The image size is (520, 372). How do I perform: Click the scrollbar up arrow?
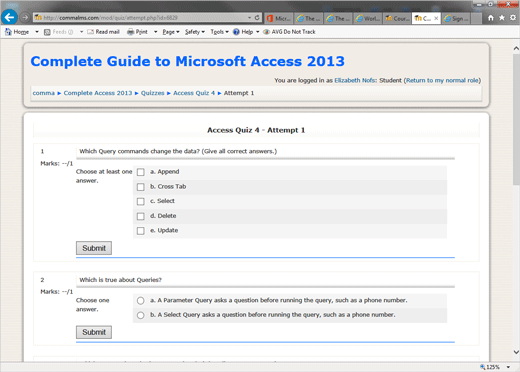coord(516,48)
